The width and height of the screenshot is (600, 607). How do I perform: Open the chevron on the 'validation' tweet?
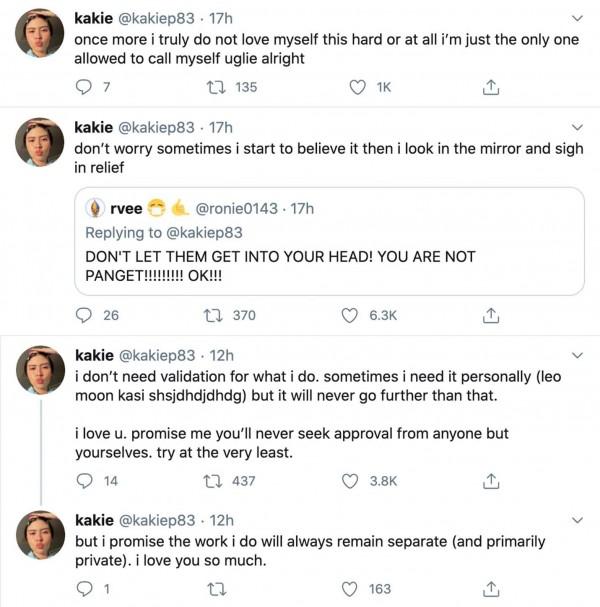(x=576, y=355)
